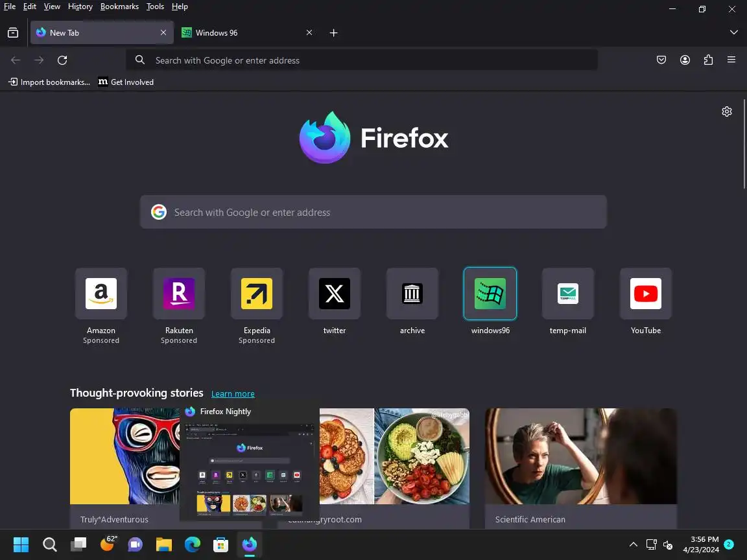Screen dimensions: 747x560
Task: Open the Edit menu
Action: coord(30,6)
